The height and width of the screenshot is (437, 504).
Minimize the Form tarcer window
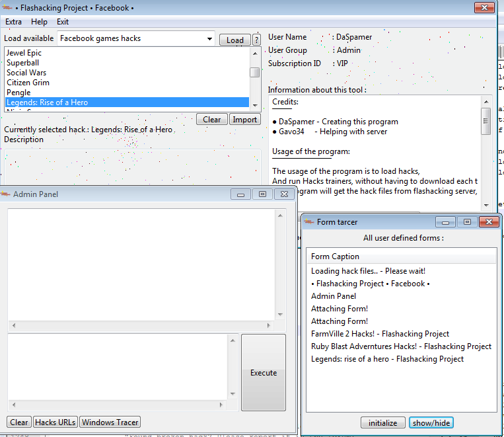(445, 222)
